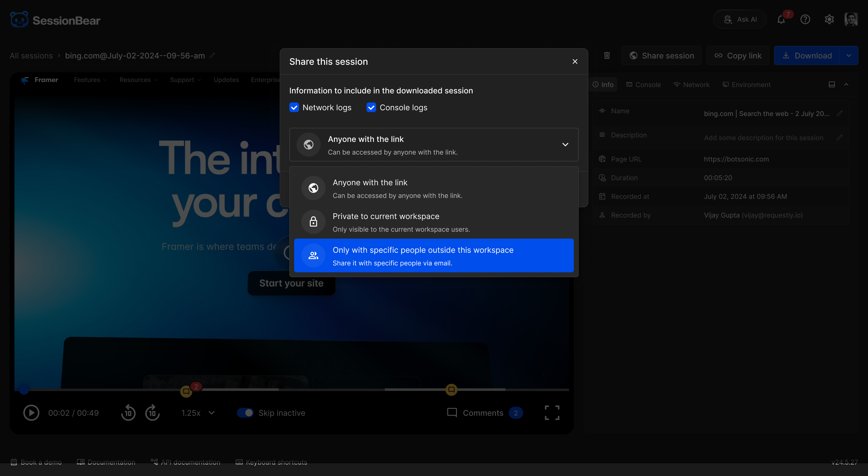Open the Book a demo link

coord(36,462)
